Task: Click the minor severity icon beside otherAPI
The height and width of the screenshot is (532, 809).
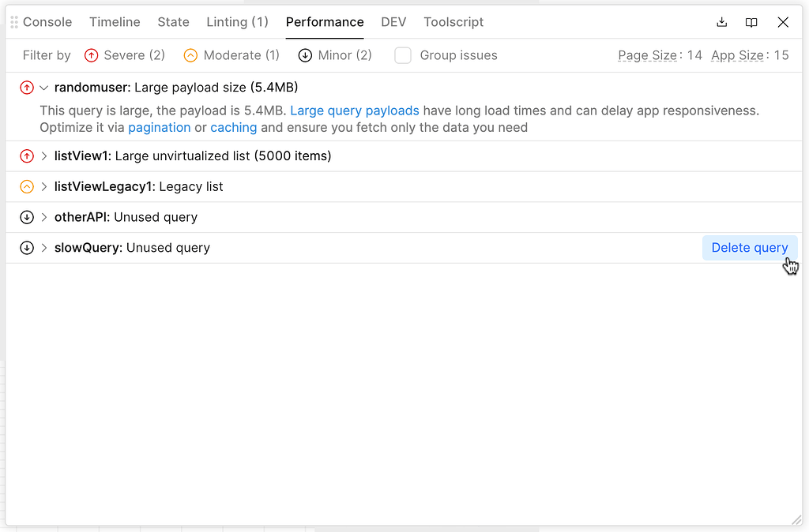Action: click(x=27, y=217)
